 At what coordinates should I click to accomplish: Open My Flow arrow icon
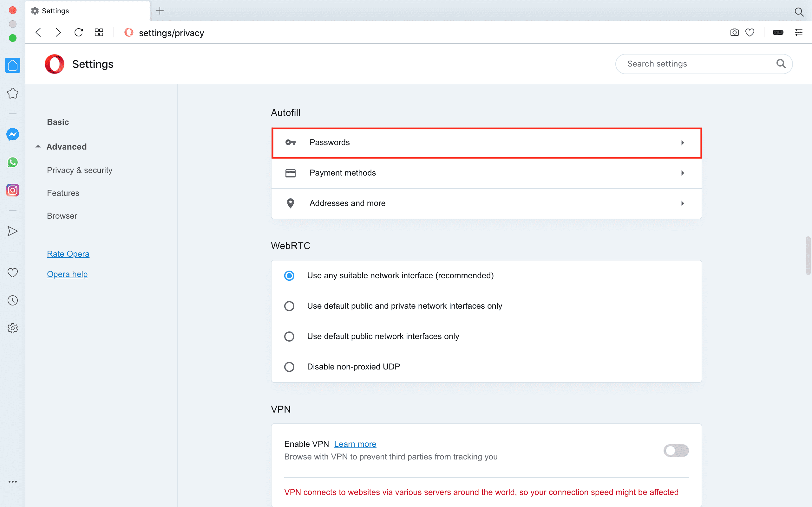point(13,231)
